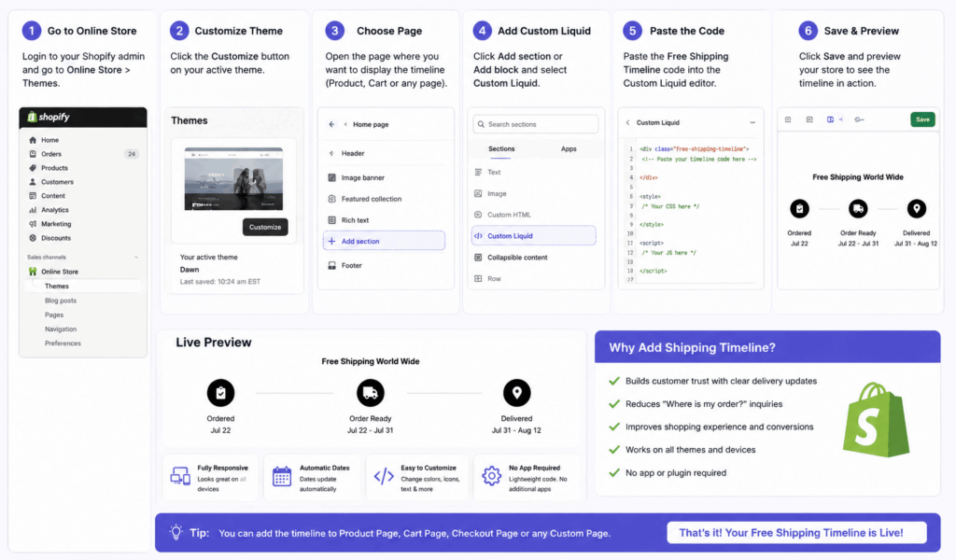Open Pages under Online Store
Viewport: 956px width, 560px height.
click(53, 315)
